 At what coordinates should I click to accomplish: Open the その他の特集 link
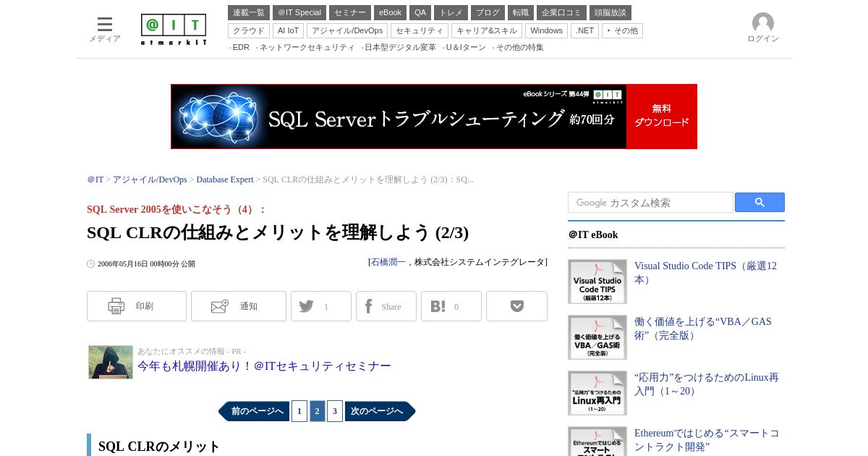[x=519, y=47]
